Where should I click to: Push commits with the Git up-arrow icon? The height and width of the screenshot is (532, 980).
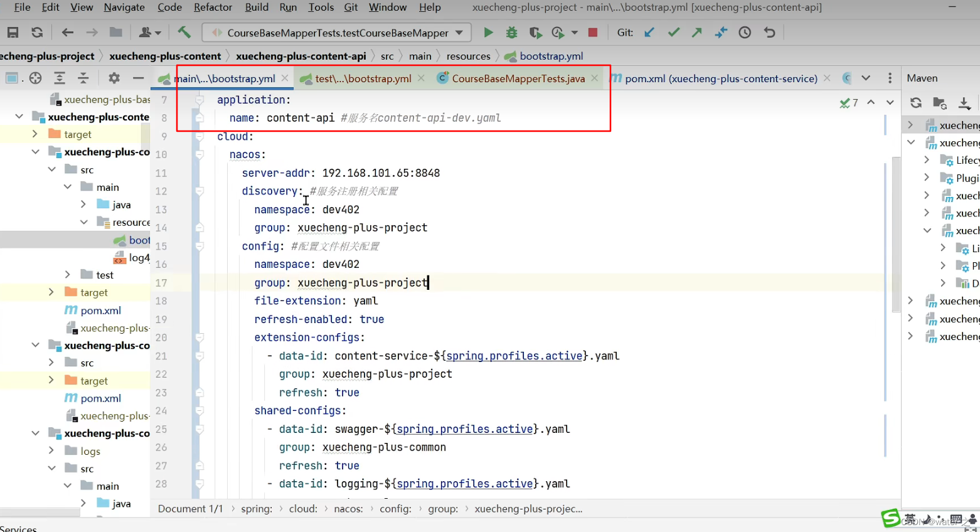coord(697,33)
